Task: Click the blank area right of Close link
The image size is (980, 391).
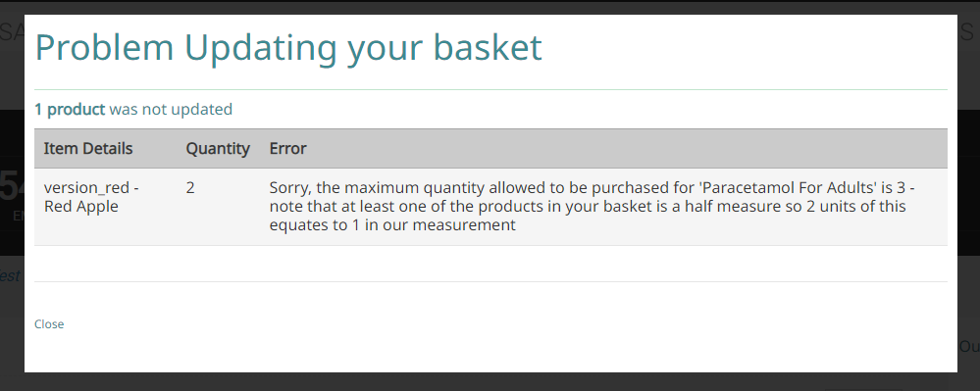Action: click(x=500, y=324)
